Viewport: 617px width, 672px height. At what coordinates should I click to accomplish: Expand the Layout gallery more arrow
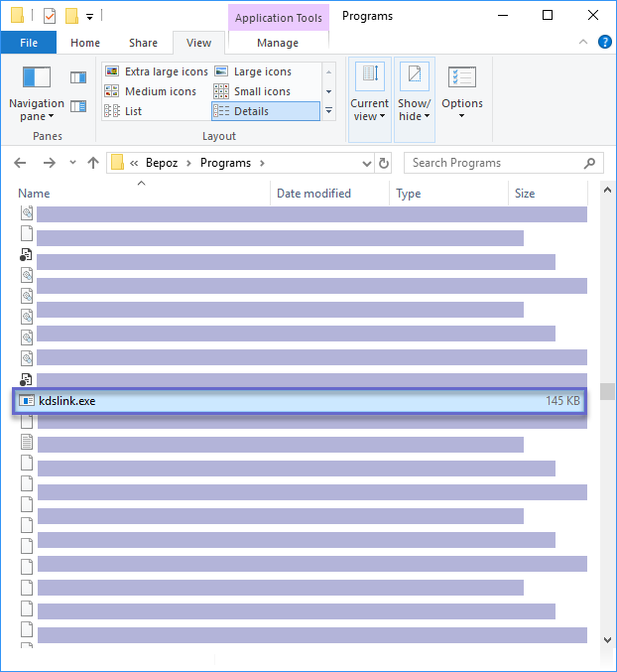328,111
